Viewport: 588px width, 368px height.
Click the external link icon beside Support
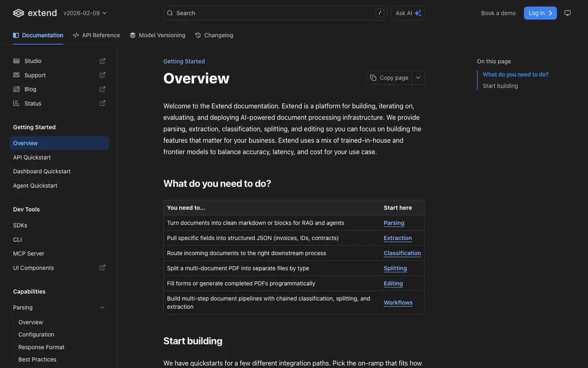102,75
